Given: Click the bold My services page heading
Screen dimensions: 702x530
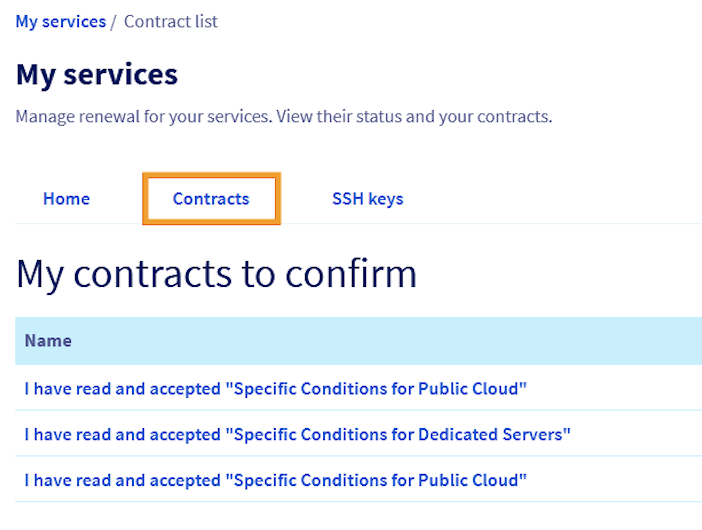Looking at the screenshot, I should coord(97,74).
